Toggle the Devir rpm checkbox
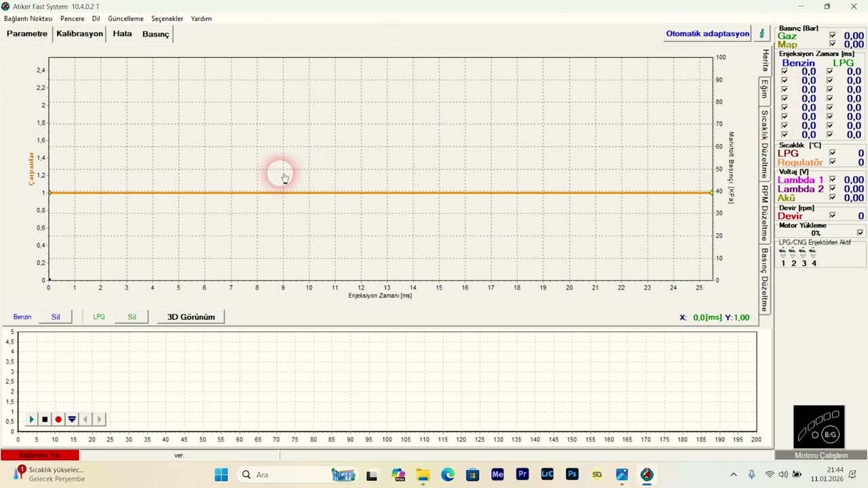This screenshot has width=868, height=488. coord(833,216)
